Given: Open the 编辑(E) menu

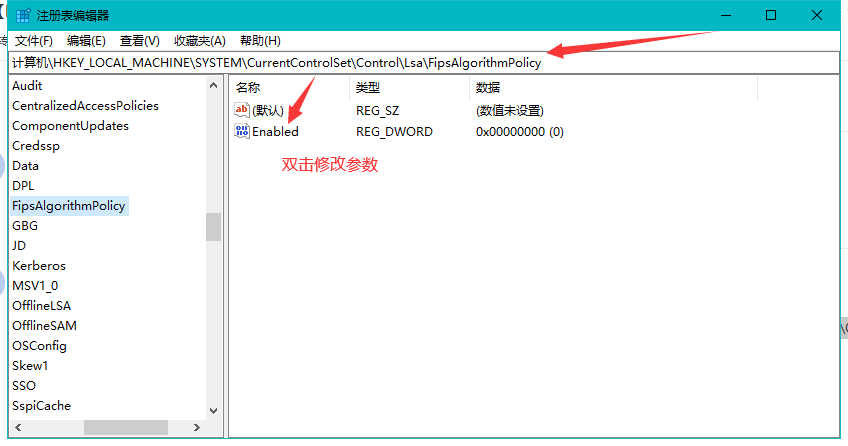Looking at the screenshot, I should click(86, 41).
